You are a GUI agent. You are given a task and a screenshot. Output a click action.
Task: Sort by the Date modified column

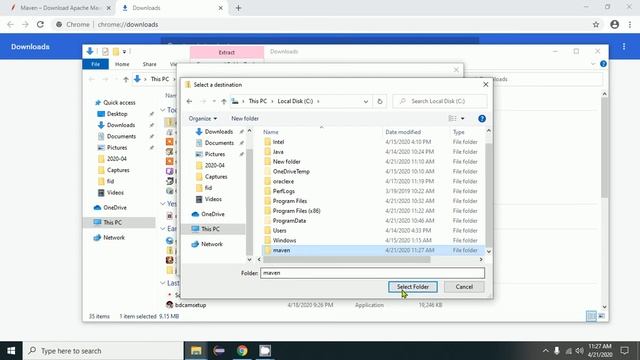tap(403, 132)
